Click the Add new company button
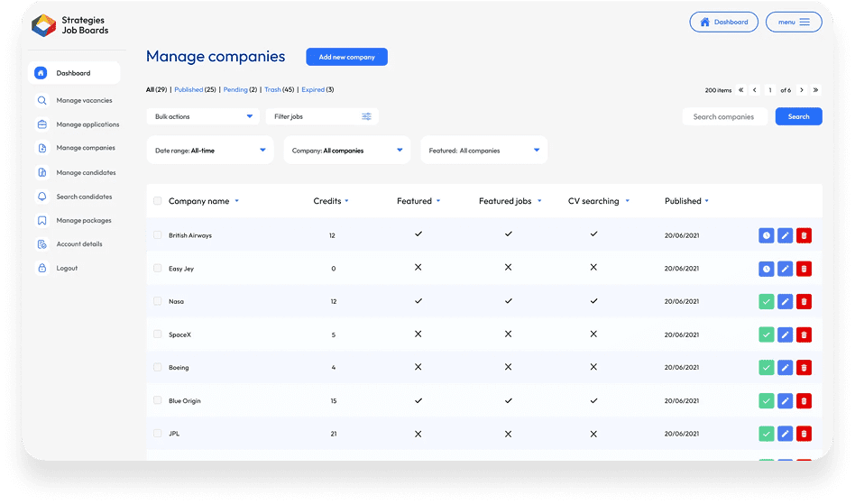855x504 pixels. pyautogui.click(x=346, y=57)
